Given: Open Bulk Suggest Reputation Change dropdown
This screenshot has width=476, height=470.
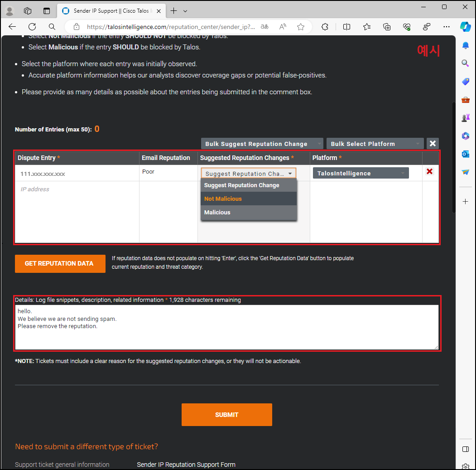Looking at the screenshot, I should (x=262, y=144).
